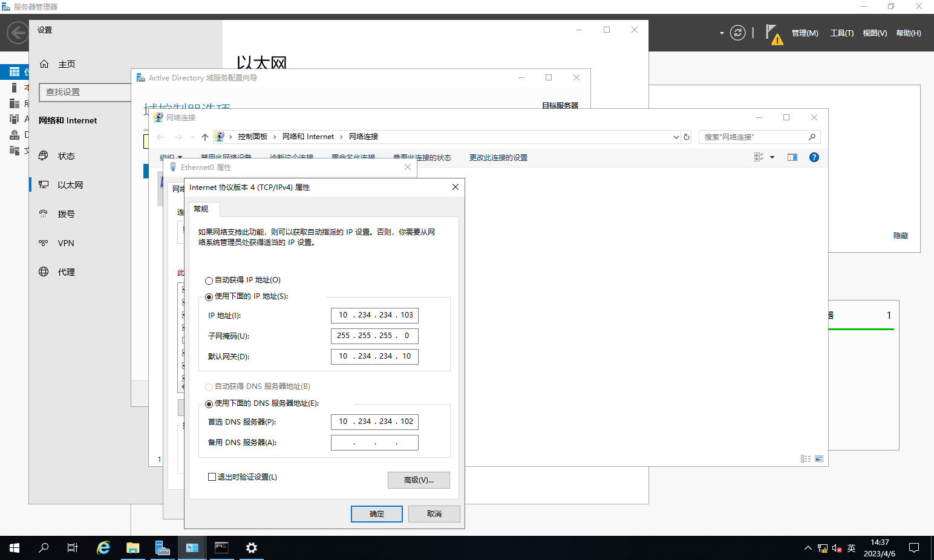Toggle the preview pane icon
934x560 pixels.
792,157
